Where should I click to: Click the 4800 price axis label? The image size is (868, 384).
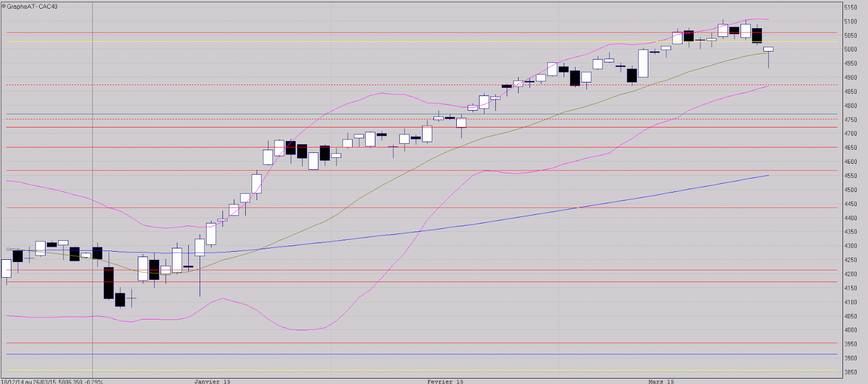(850, 106)
